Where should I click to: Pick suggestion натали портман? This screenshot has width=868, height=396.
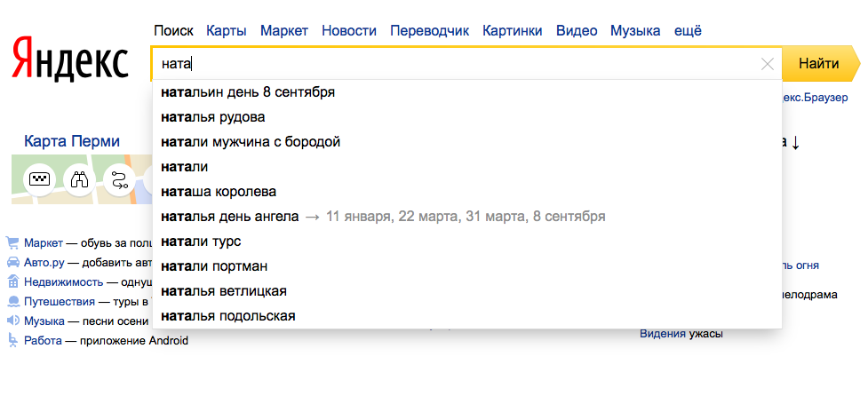467,266
